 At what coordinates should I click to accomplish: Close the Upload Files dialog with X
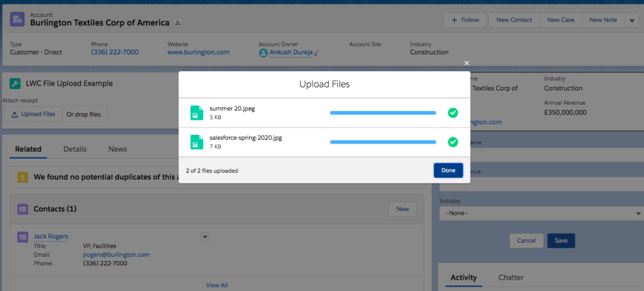[x=466, y=63]
